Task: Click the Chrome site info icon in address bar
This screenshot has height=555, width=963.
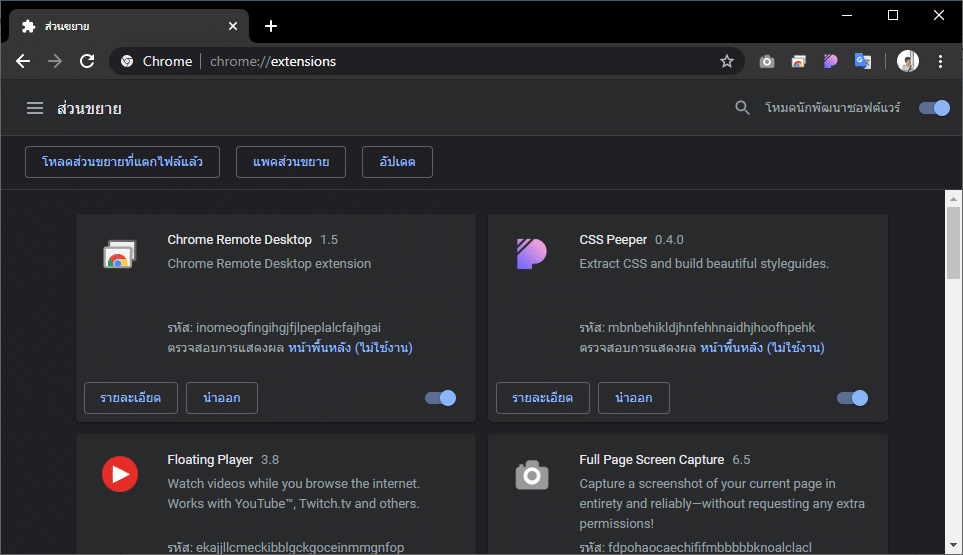Action: click(127, 61)
